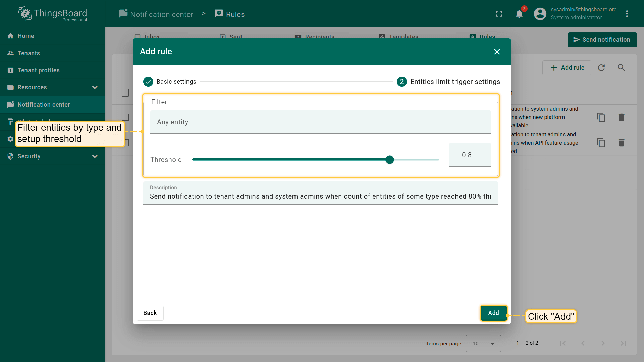644x362 pixels.
Task: Open the user menu kebab icon
Action: [627, 14]
